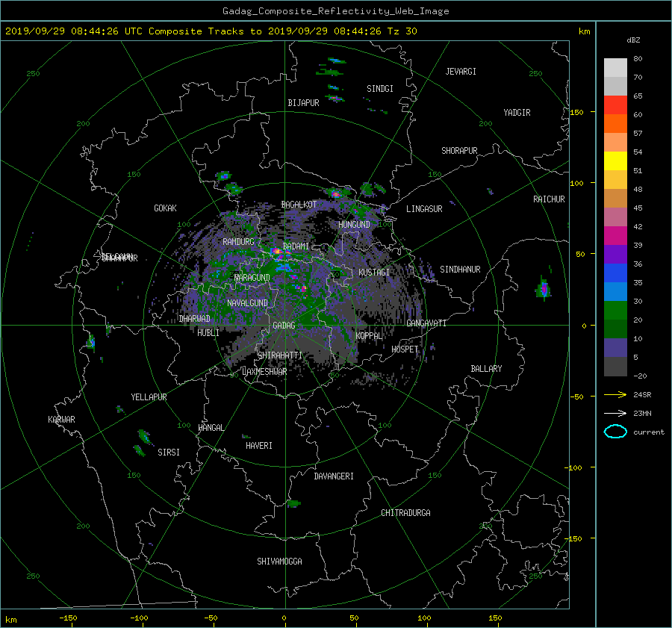672x628 pixels.
Task: Click the 'YELLAPUR' city label
Action: pos(149,397)
